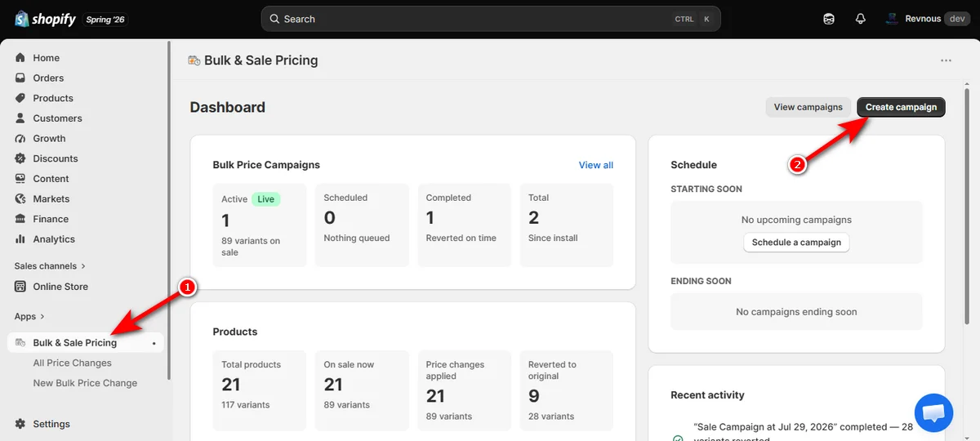This screenshot has width=980, height=441.
Task: Click the Total 'Since install' card
Action: click(x=567, y=225)
